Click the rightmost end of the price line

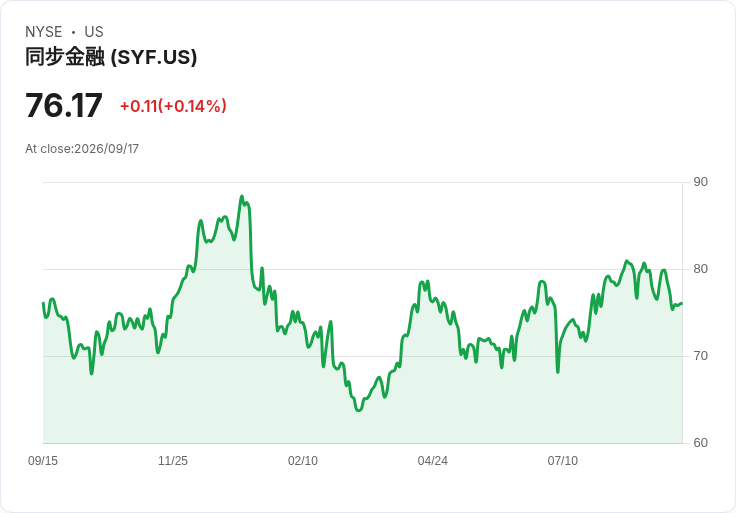682,304
